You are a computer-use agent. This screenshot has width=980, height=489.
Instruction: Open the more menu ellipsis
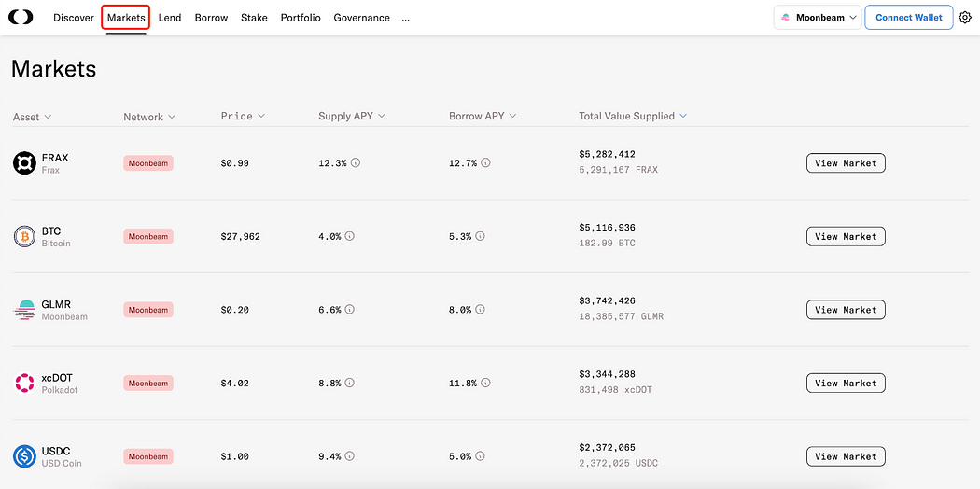coord(406,18)
